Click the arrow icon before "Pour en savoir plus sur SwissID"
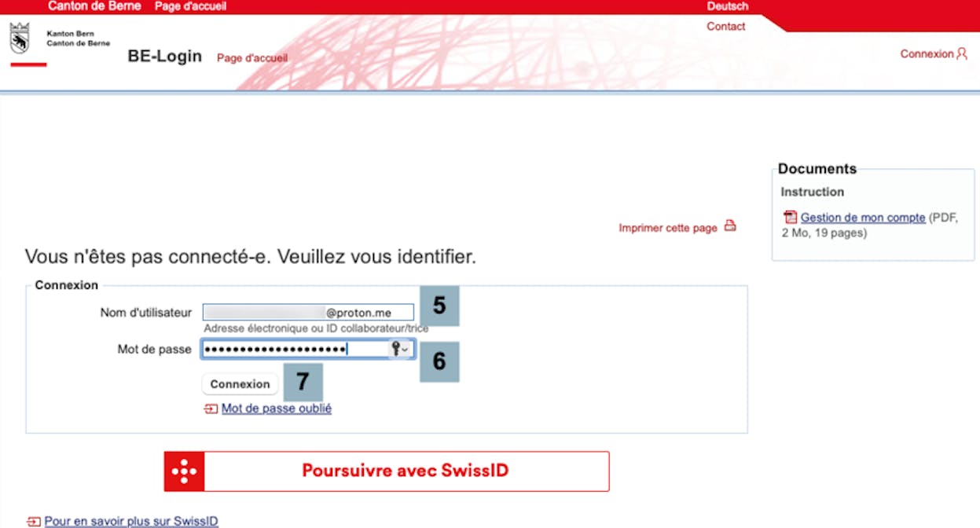The image size is (980, 528). [35, 520]
